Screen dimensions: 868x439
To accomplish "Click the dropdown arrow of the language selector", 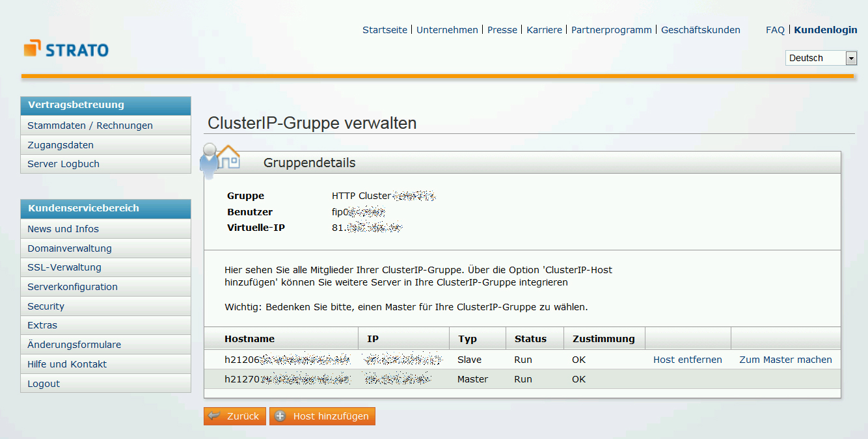I will pyautogui.click(x=851, y=58).
